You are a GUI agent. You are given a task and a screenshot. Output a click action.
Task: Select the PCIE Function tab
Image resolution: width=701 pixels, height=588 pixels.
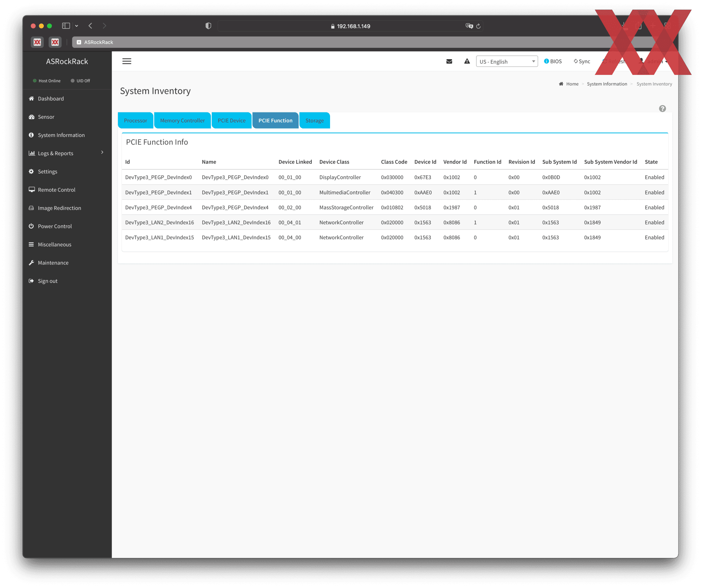pos(275,121)
